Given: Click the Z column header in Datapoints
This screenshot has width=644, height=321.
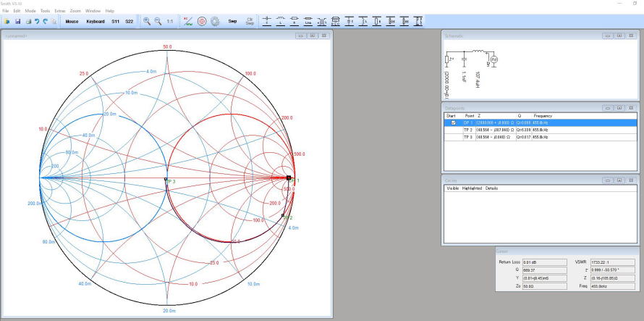Looking at the screenshot, I should click(479, 116).
